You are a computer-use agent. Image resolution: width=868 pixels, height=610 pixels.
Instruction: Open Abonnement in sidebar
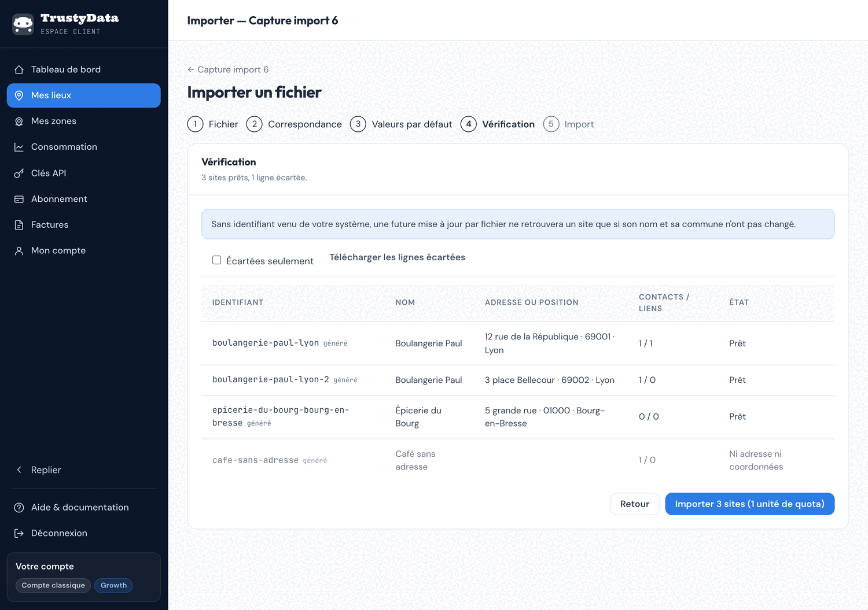pos(83,199)
